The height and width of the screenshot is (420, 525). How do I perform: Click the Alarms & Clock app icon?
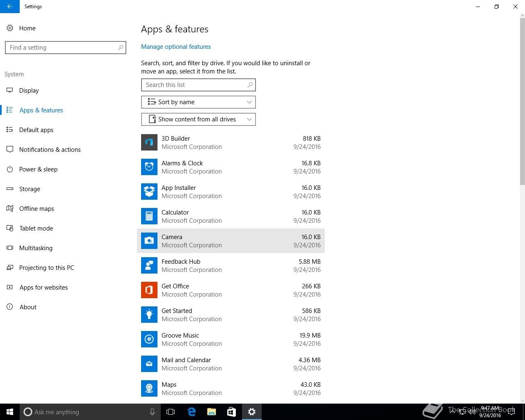(149, 167)
